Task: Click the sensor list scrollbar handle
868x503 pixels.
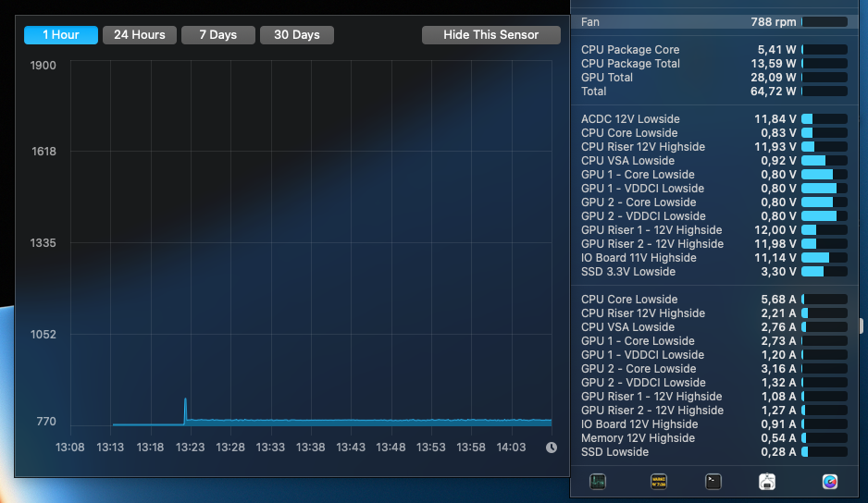Action: (862, 325)
